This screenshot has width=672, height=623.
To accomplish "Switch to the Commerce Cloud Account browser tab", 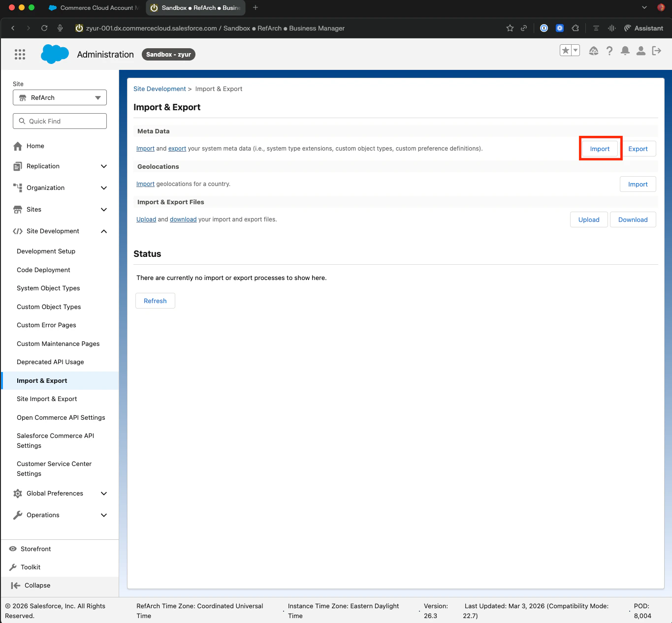I will 94,7.
